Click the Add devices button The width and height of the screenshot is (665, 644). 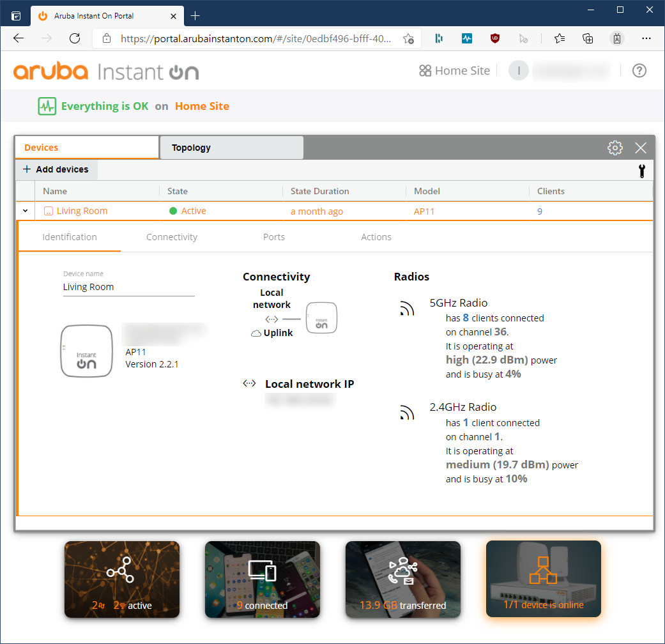[56, 169]
